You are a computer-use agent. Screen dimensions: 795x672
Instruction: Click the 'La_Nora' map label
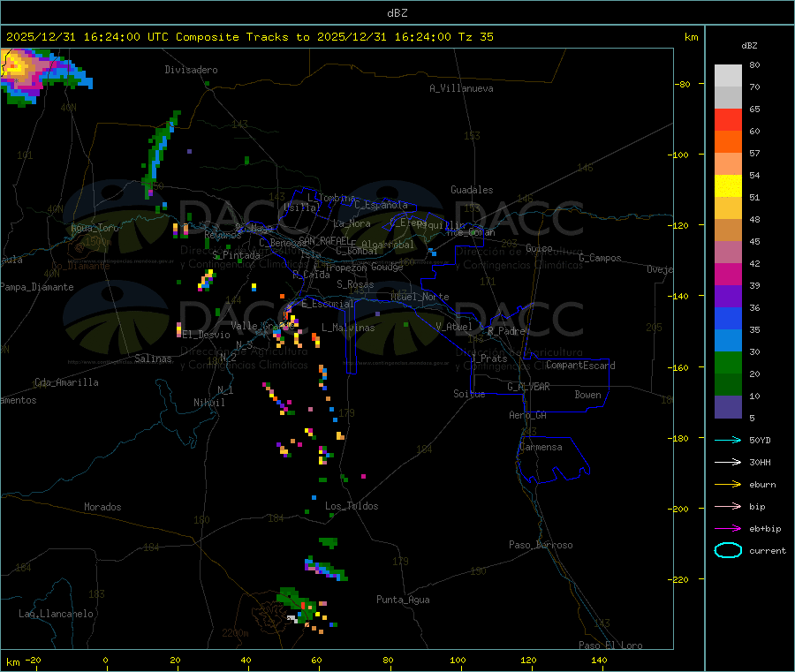[x=352, y=223]
